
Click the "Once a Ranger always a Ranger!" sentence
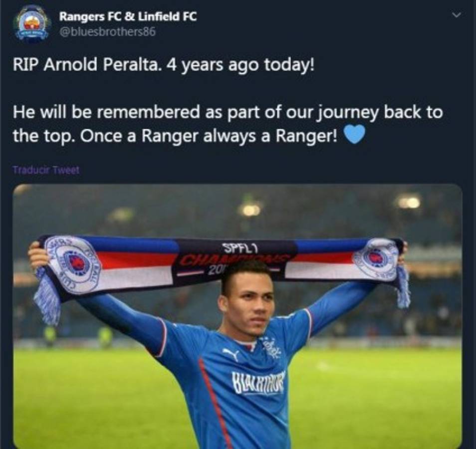click(x=209, y=136)
